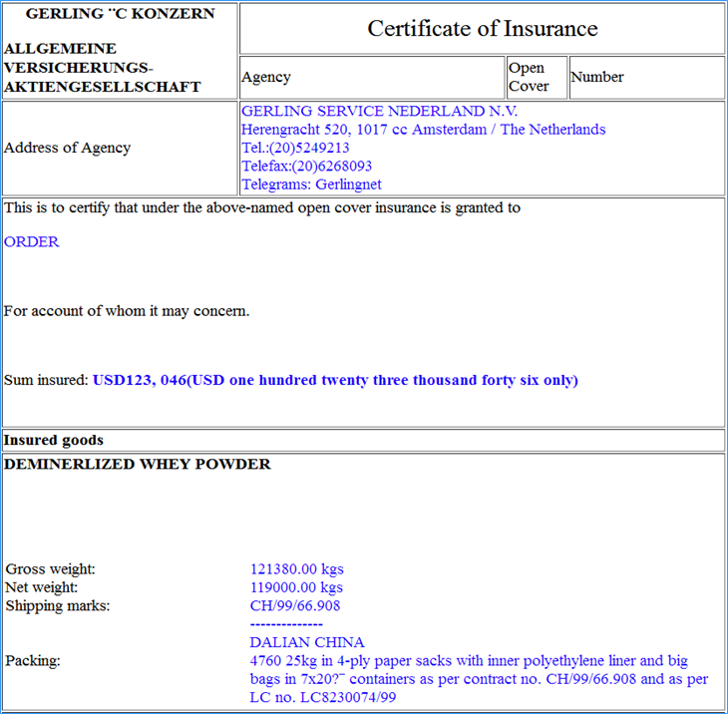Click the 'Net weight:' label

41,587
